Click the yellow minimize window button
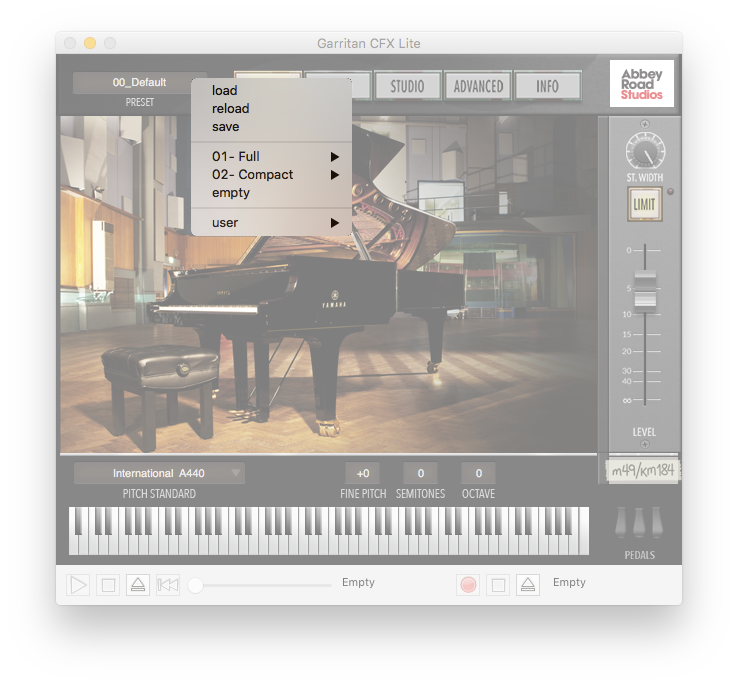 pyautogui.click(x=90, y=43)
